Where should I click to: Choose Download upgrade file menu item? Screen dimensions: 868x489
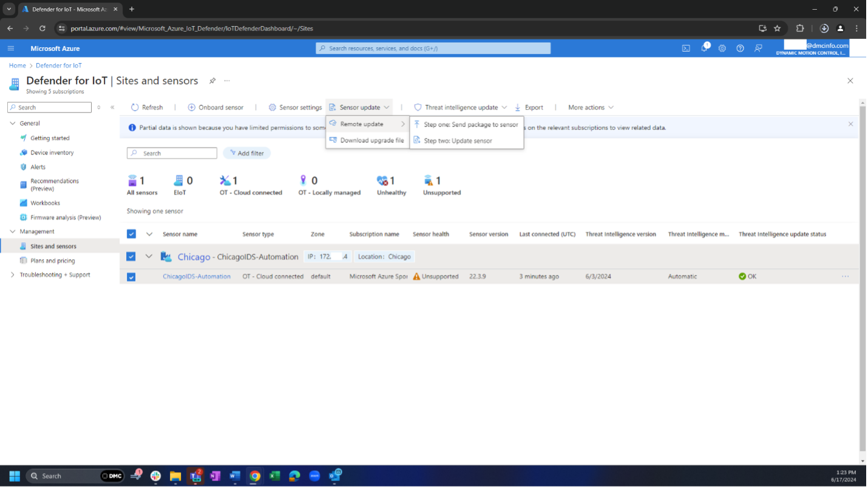point(367,140)
